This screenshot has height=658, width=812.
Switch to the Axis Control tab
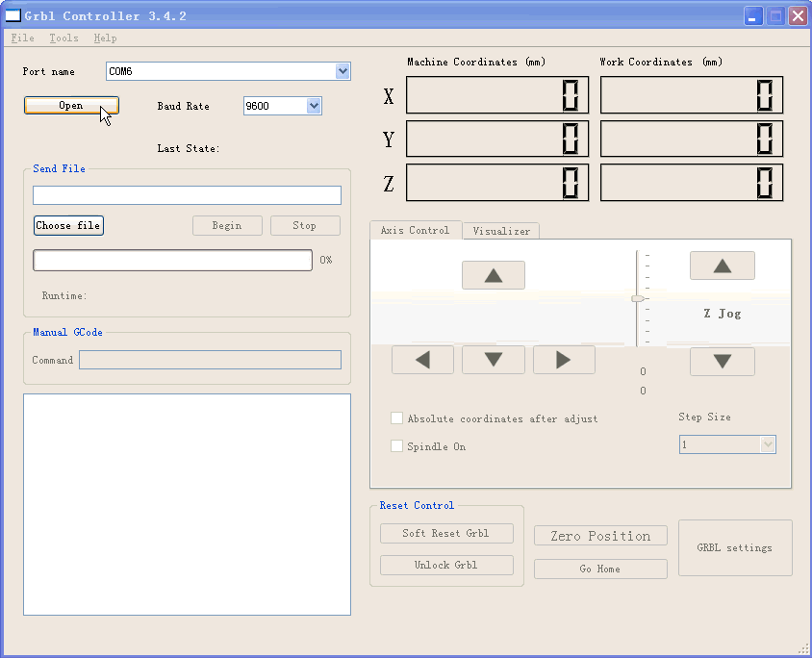pyautogui.click(x=416, y=230)
